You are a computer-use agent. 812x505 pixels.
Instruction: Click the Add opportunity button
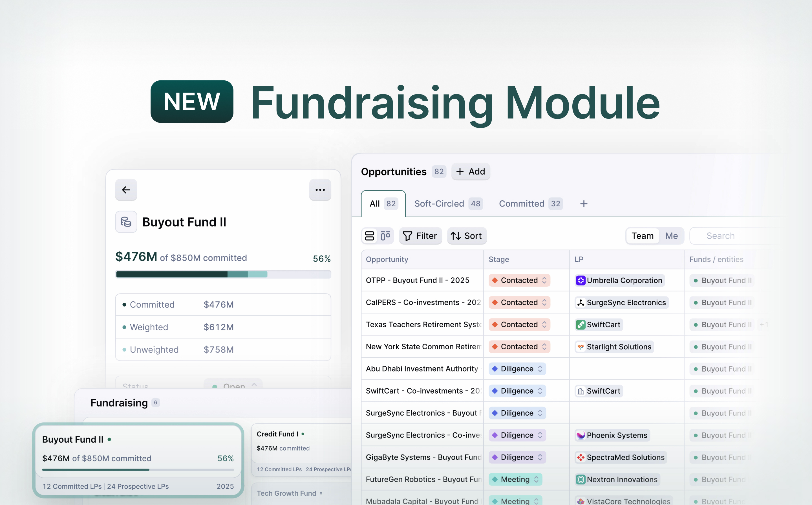[471, 172]
